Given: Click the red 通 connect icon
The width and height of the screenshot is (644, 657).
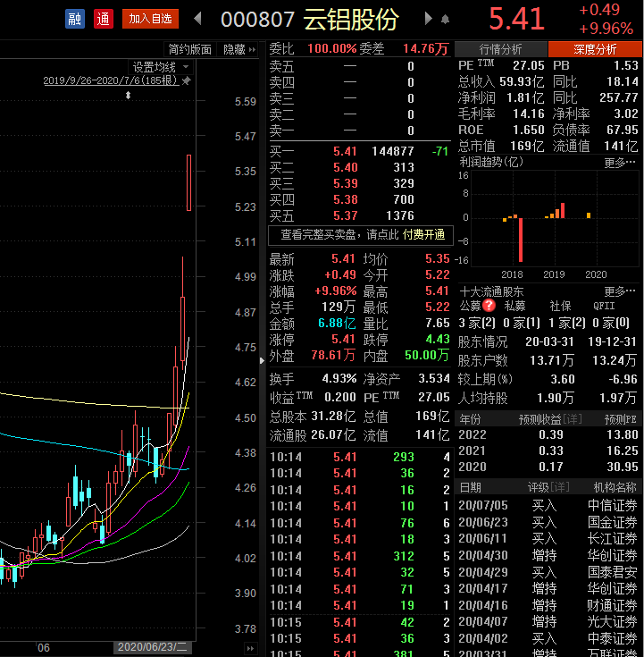Looking at the screenshot, I should click(104, 19).
